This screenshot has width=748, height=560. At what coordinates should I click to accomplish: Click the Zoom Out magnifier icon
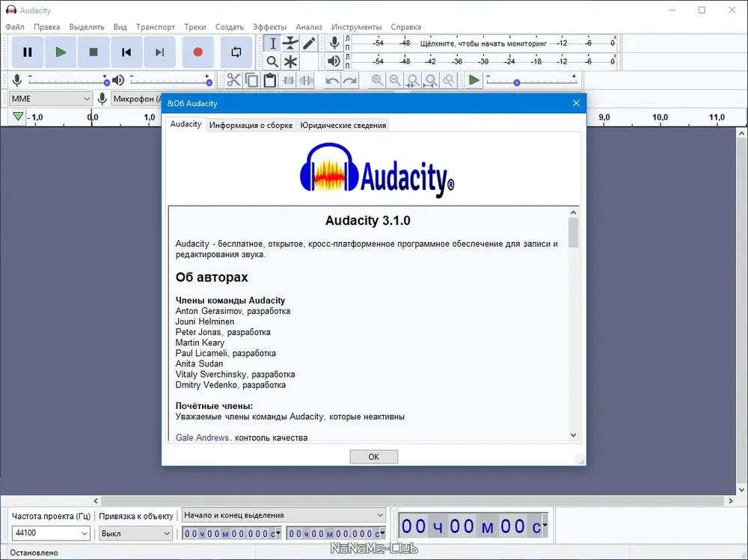click(395, 80)
